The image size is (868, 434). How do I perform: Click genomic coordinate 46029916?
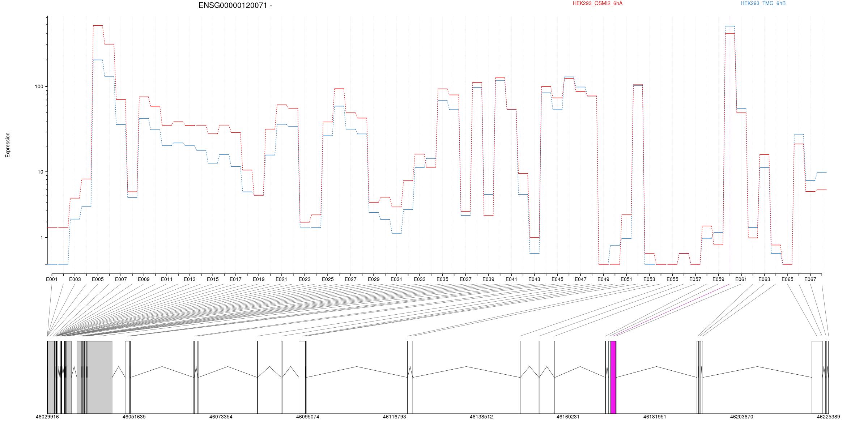click(47, 417)
